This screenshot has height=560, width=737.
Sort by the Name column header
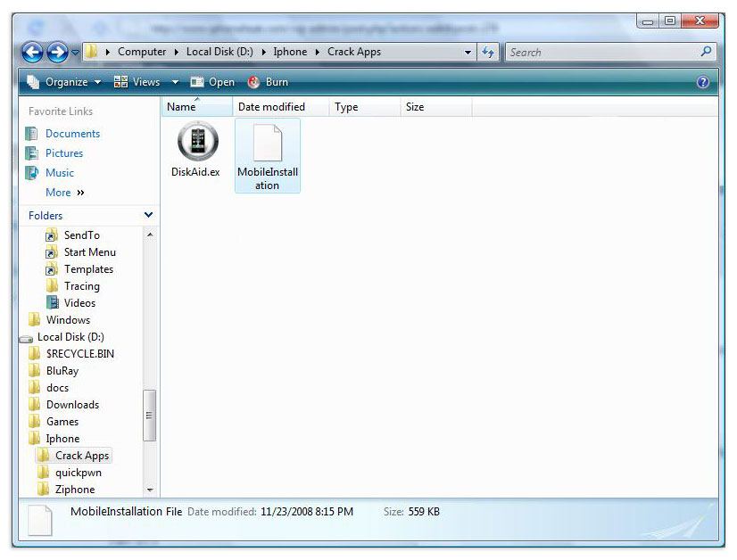point(196,107)
